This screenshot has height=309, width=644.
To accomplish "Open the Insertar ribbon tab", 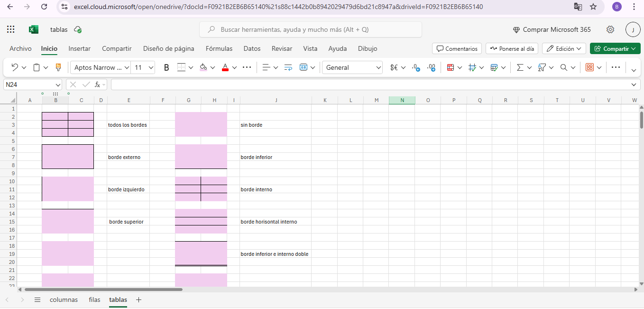I will click(x=79, y=48).
